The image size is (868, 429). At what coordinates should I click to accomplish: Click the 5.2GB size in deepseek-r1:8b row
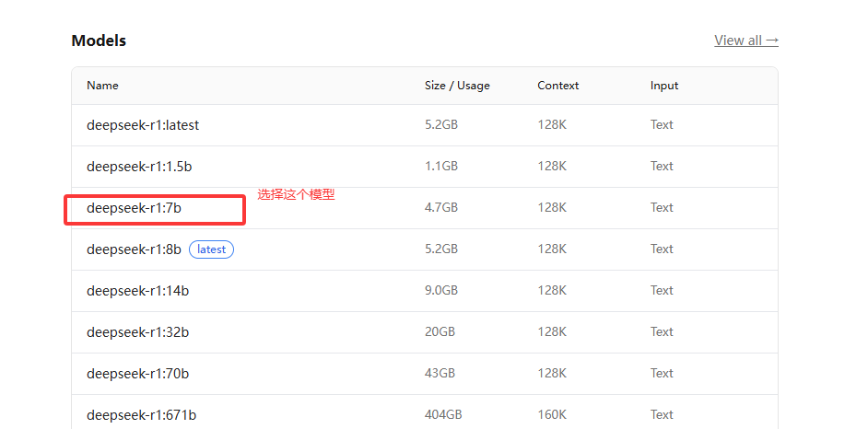pyautogui.click(x=441, y=249)
